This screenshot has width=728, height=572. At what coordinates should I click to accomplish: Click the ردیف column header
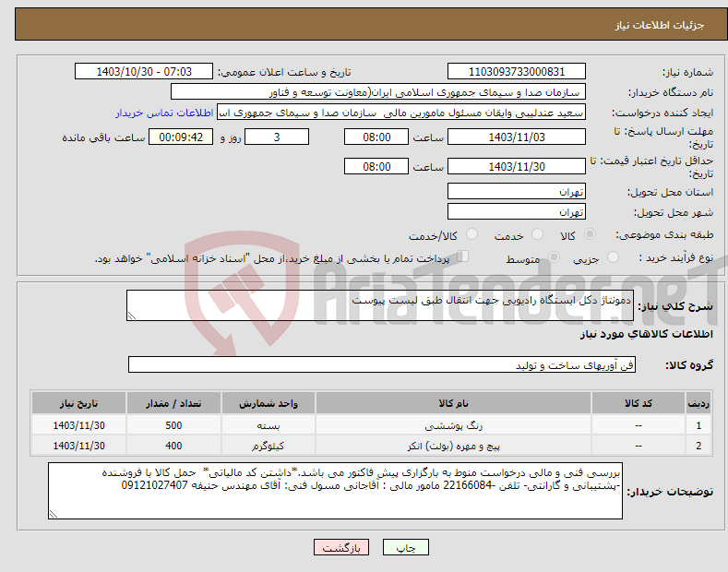(x=698, y=403)
